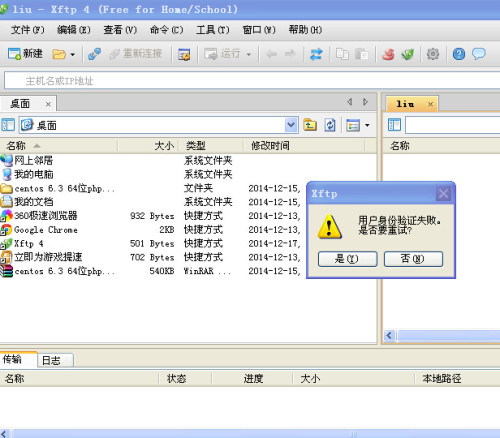This screenshot has width=500, height=438.
Task: Open the options gear icon
Action: pos(433,54)
